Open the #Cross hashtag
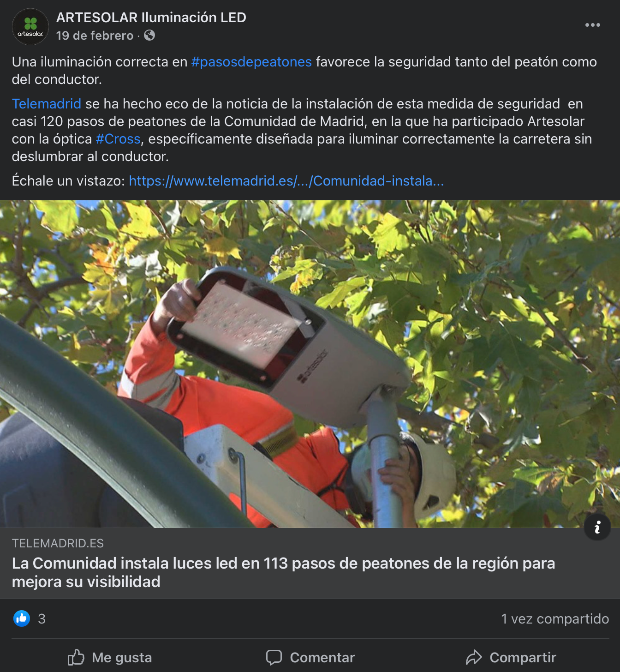Image resolution: width=620 pixels, height=672 pixels. [x=118, y=139]
